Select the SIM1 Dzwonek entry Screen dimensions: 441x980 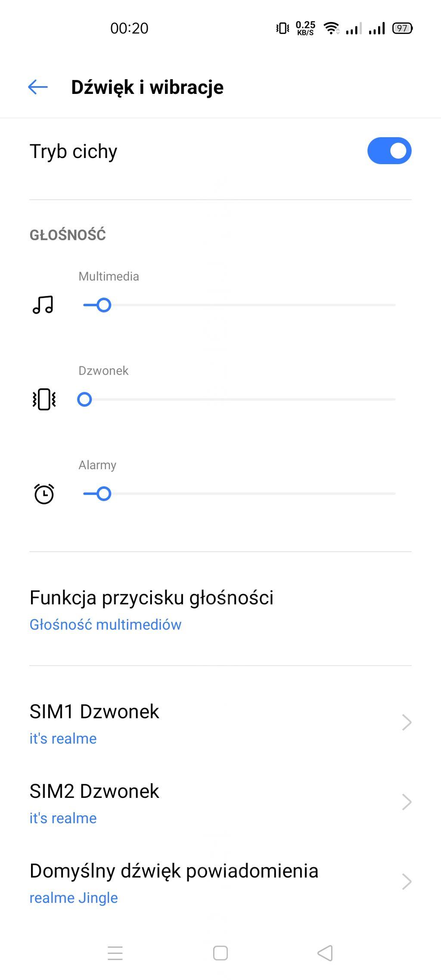[x=95, y=712]
